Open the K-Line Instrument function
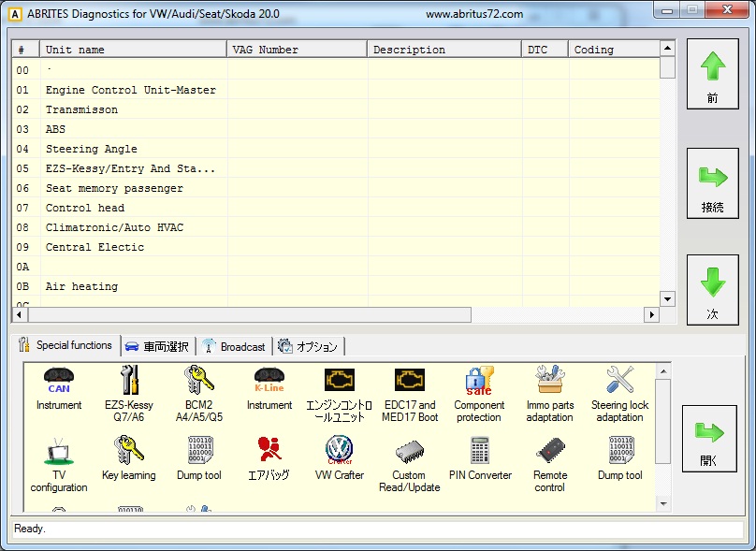The width and height of the screenshot is (756, 551). point(269,388)
